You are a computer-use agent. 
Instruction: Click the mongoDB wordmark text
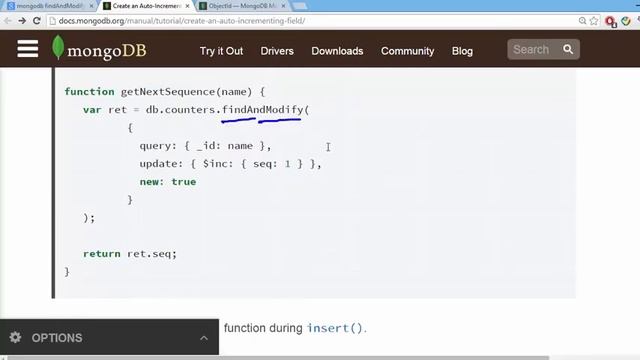(107, 51)
